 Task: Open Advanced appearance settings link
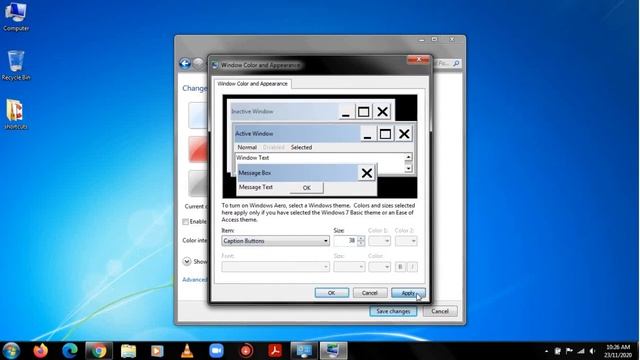(195, 280)
